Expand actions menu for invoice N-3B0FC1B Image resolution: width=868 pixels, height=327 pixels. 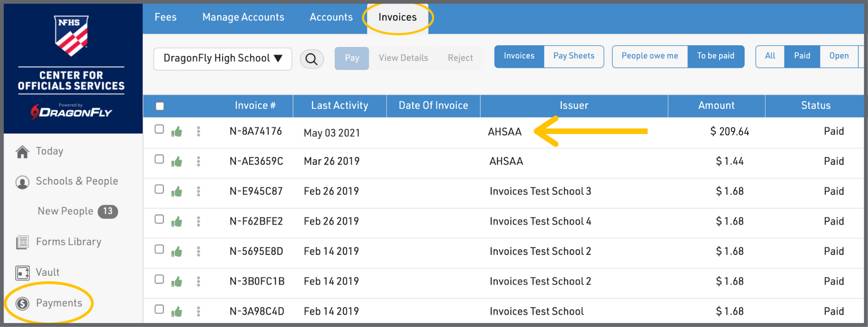(198, 282)
